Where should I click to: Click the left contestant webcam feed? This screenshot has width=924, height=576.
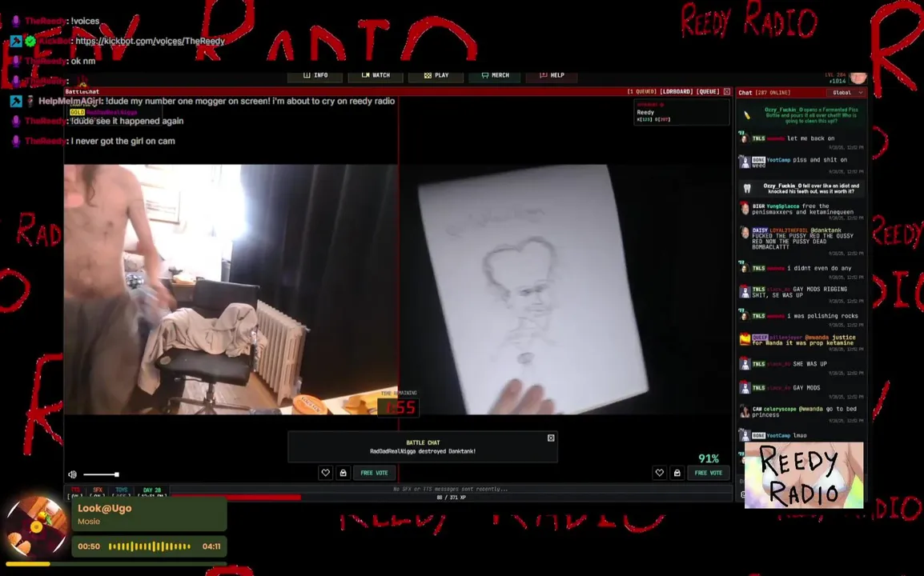click(231, 289)
